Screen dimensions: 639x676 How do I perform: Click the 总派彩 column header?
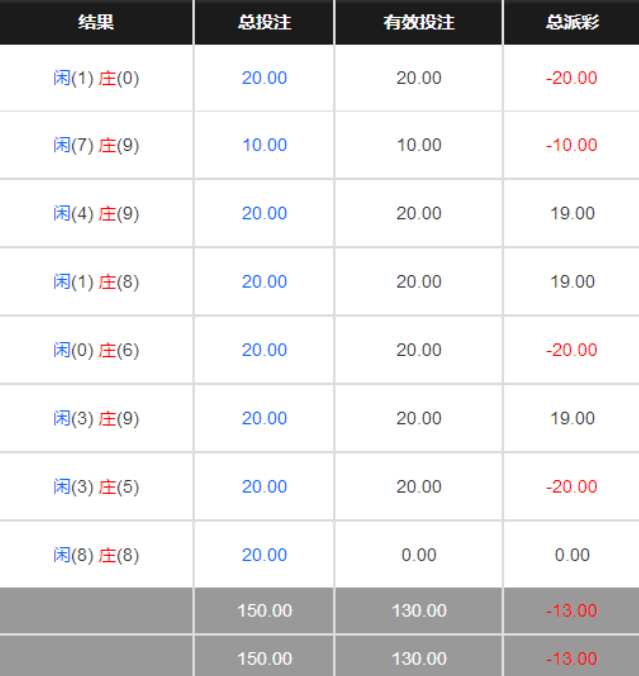571,22
